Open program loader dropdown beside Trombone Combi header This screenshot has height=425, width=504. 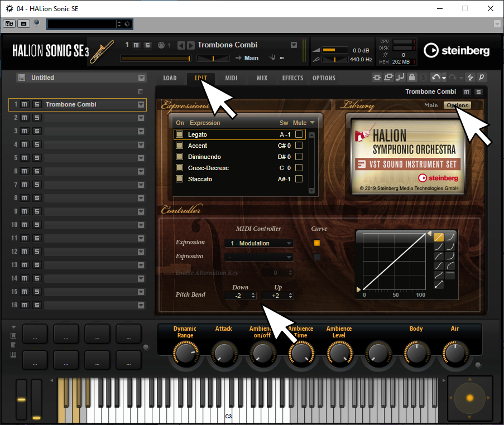pos(294,45)
